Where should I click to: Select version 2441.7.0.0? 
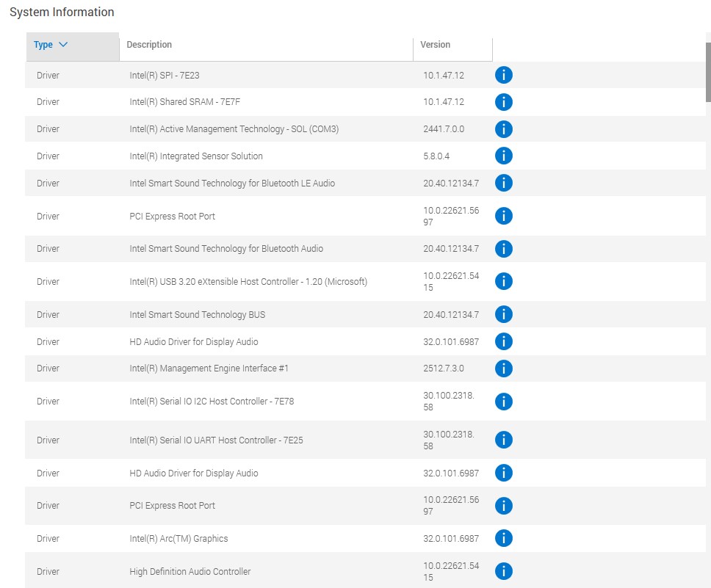pos(444,128)
